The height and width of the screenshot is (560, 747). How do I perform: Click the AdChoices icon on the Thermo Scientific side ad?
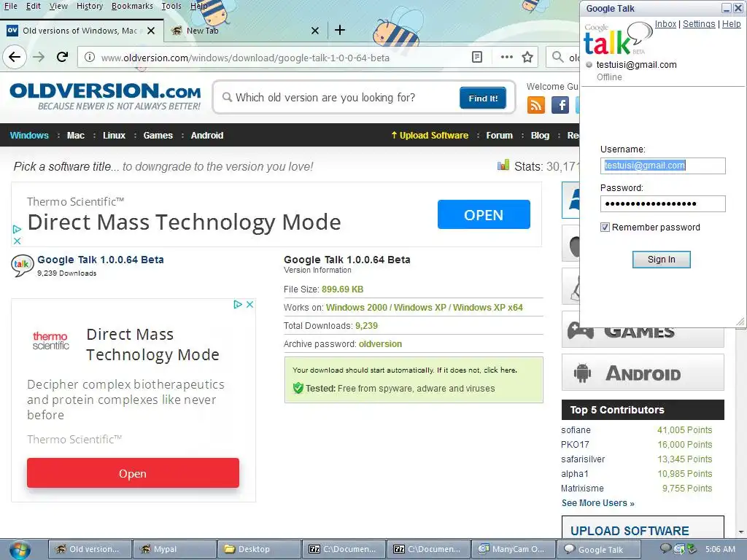click(x=238, y=304)
